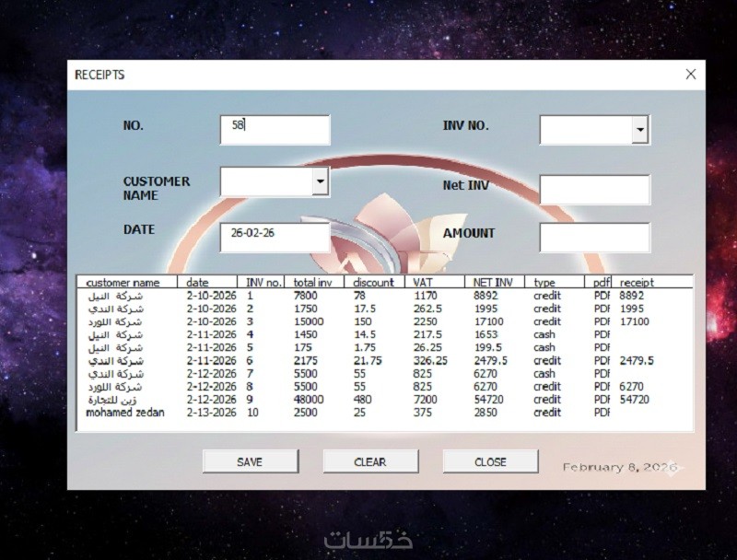The height and width of the screenshot is (560, 737).
Task: Click VAT value 2250
Action: click(426, 321)
